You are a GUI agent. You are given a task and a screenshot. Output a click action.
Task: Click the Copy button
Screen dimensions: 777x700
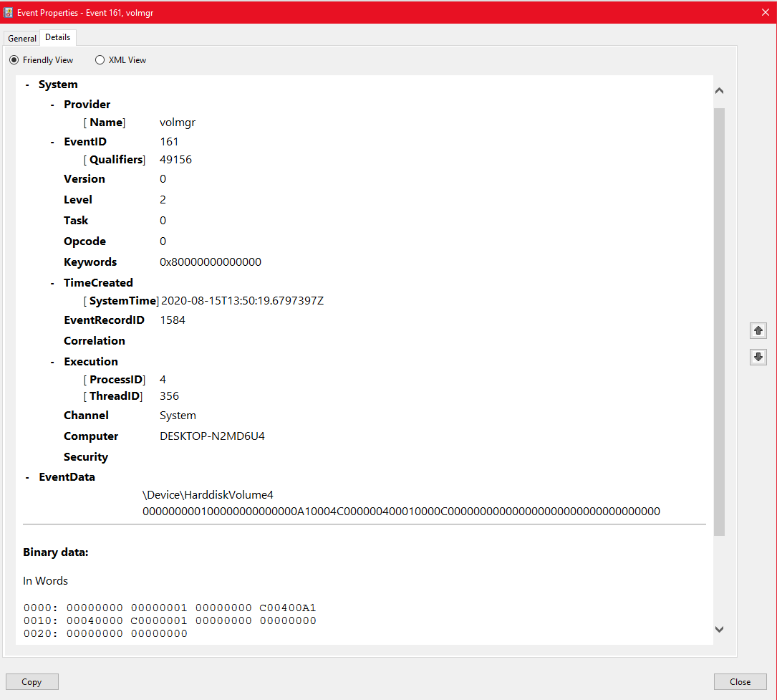[x=32, y=681]
